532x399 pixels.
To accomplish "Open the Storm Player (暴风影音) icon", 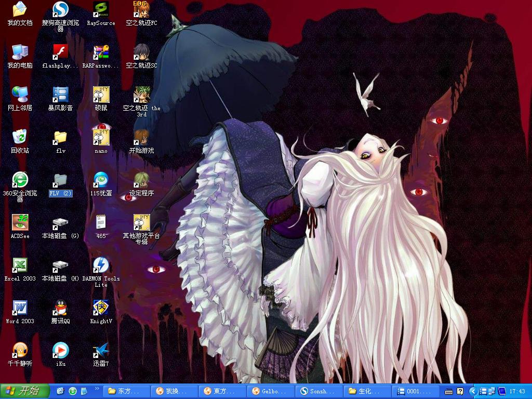I will 60,95.
